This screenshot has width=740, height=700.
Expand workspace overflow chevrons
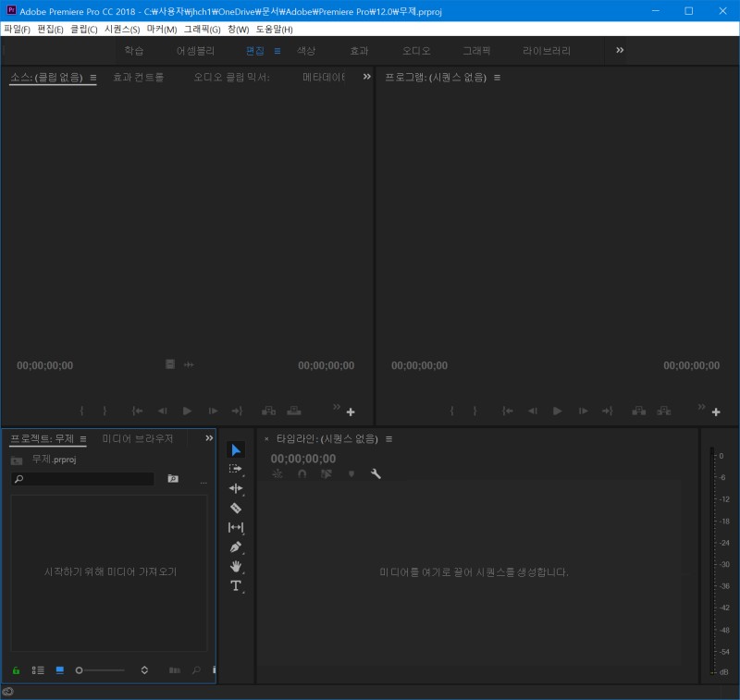coord(620,50)
